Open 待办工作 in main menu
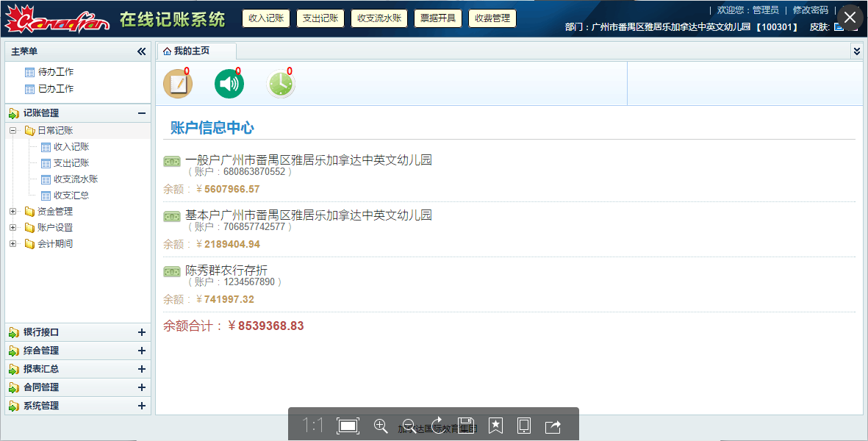The image size is (868, 441). point(56,72)
